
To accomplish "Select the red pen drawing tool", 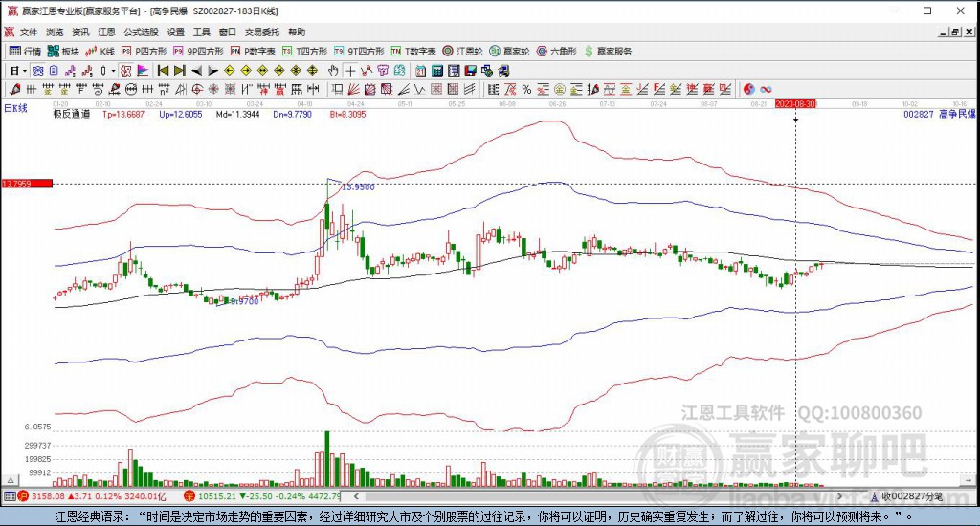I will [15, 89].
